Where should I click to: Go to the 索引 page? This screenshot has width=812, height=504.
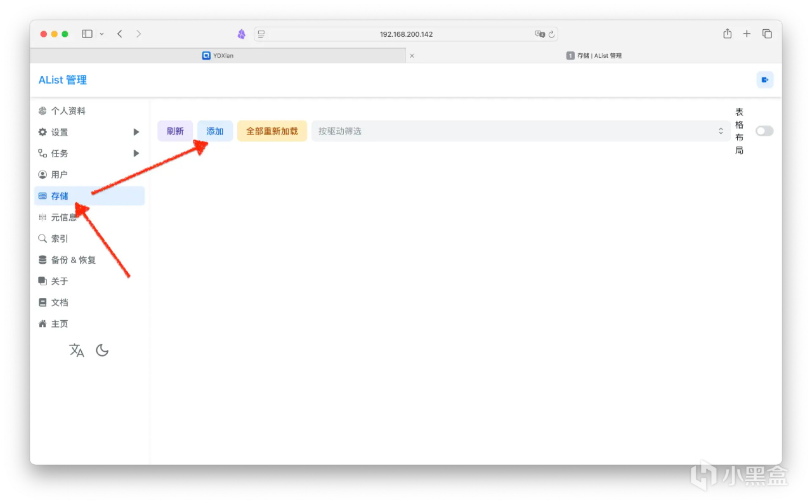pyautogui.click(x=89, y=238)
